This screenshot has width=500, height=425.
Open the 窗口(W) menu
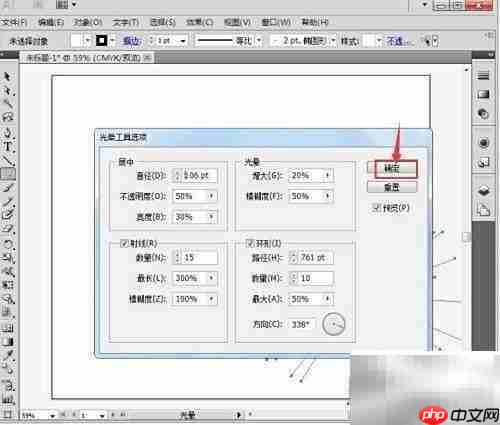pyautogui.click(x=276, y=22)
